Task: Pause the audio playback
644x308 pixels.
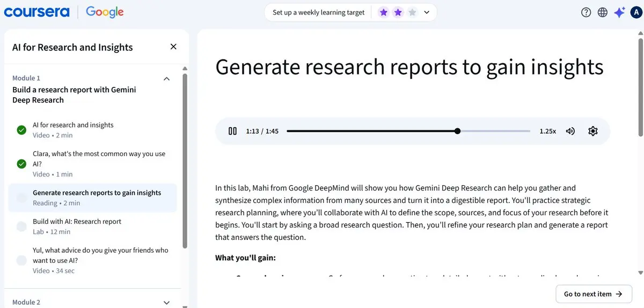Action: click(x=232, y=131)
